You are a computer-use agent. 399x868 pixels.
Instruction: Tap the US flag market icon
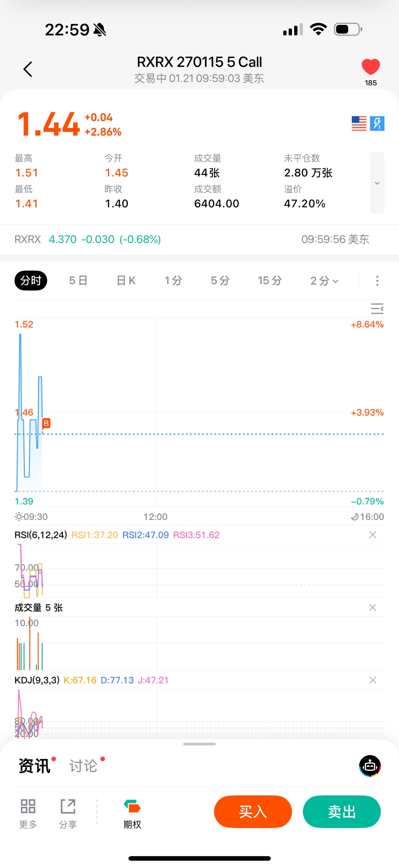pos(358,123)
